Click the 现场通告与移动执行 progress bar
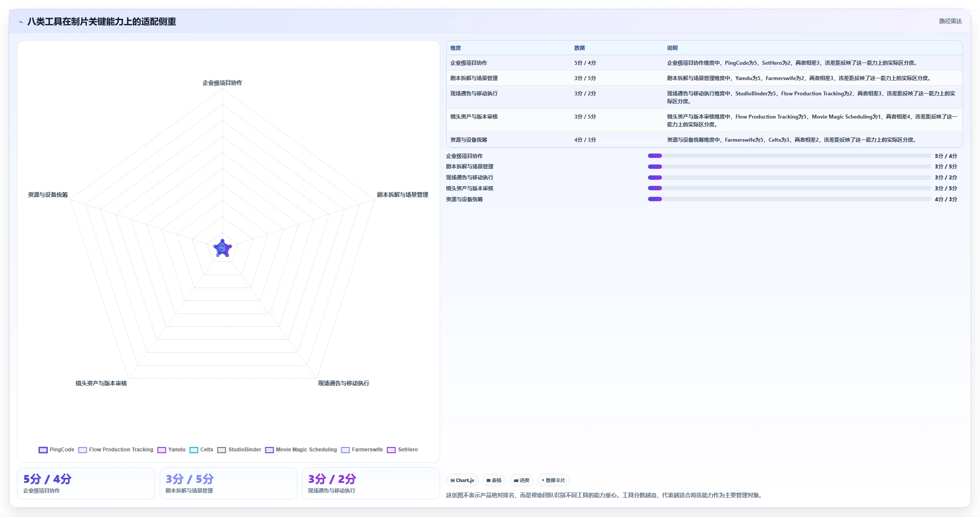 (789, 178)
